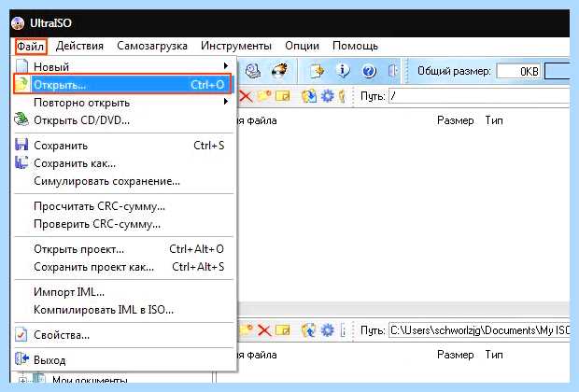Click the upper pane Путь field showing /
Image resolution: width=579 pixels, height=392 pixels.
click(479, 96)
